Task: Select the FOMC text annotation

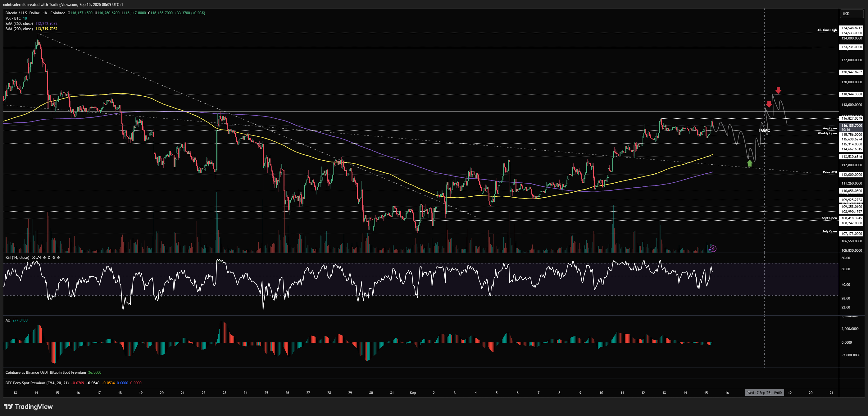Action: tap(764, 130)
